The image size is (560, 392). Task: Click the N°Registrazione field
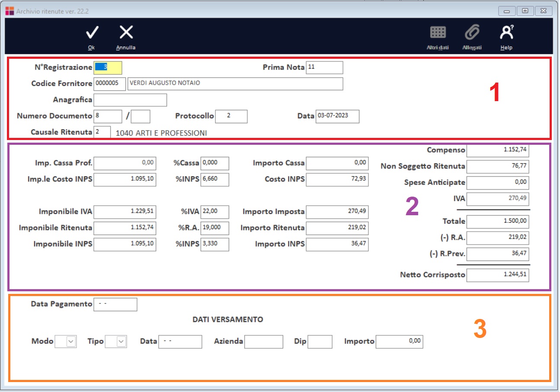108,67
